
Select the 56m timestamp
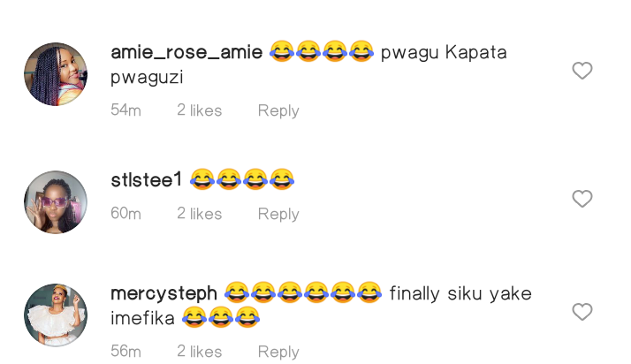(x=126, y=352)
